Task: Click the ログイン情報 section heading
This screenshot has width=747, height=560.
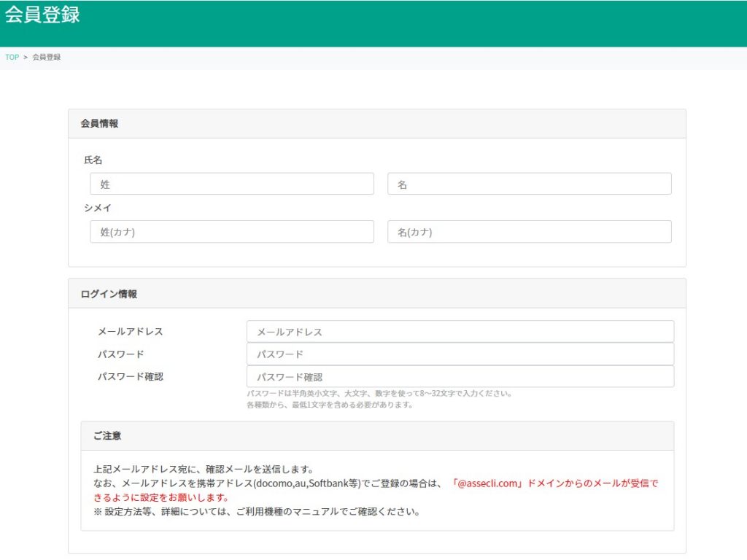Action: coord(109,294)
